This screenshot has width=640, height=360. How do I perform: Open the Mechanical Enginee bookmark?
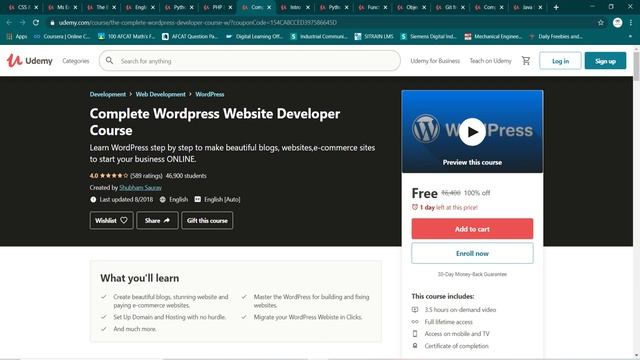point(493,36)
